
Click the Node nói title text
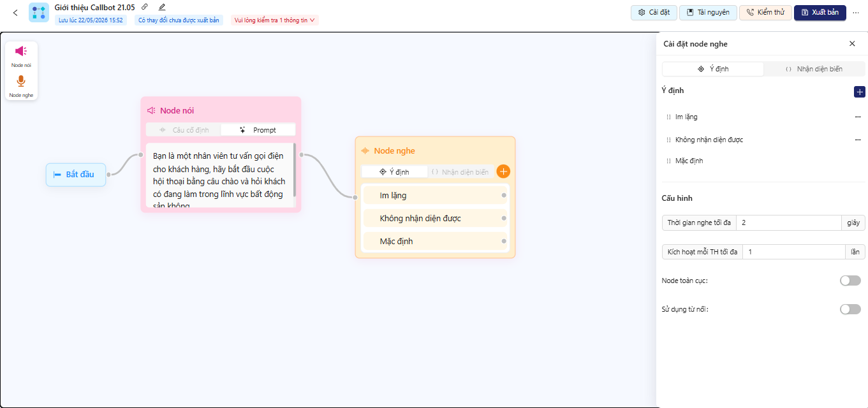click(177, 110)
